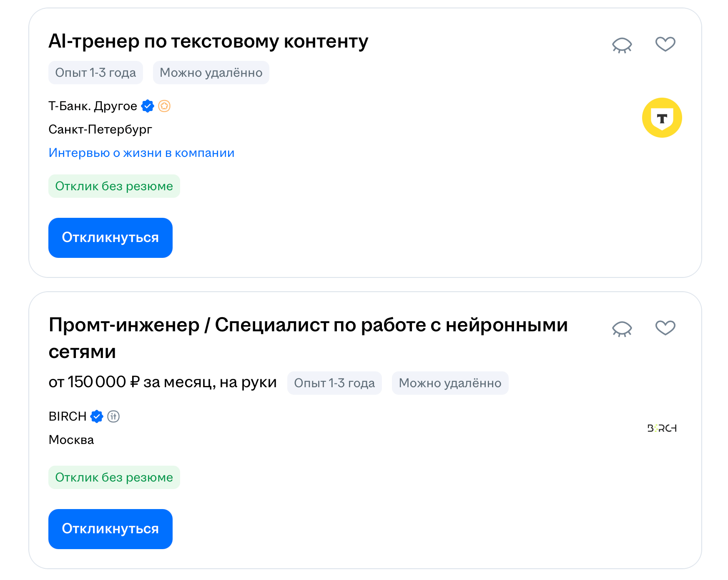This screenshot has height=580, width=728.
Task: Open Интервью о жизни в компании link
Action: click(141, 153)
